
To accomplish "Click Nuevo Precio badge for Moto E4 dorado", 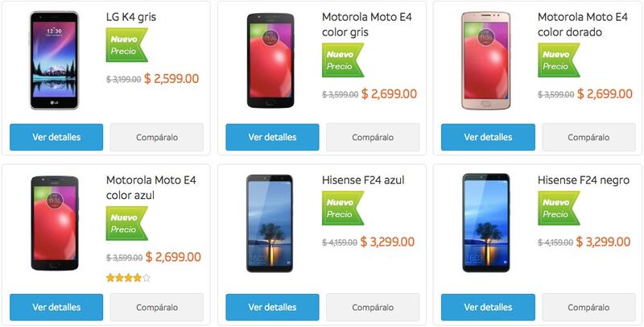I will point(559,60).
